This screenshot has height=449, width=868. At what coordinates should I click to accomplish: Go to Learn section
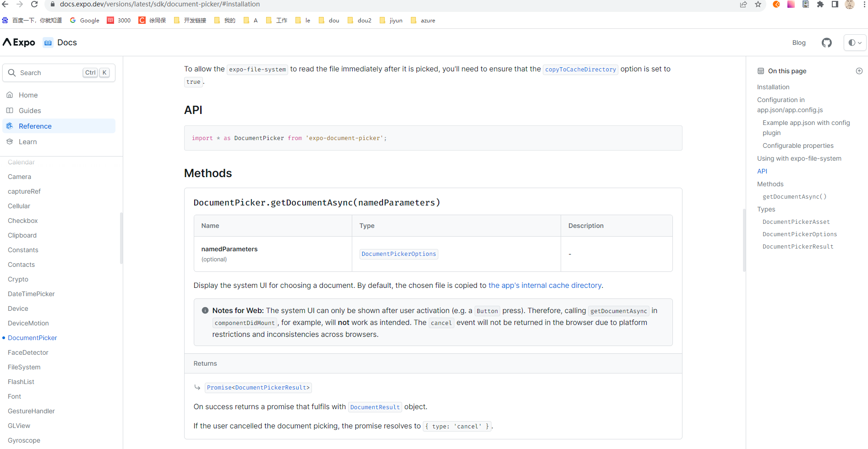59,141
